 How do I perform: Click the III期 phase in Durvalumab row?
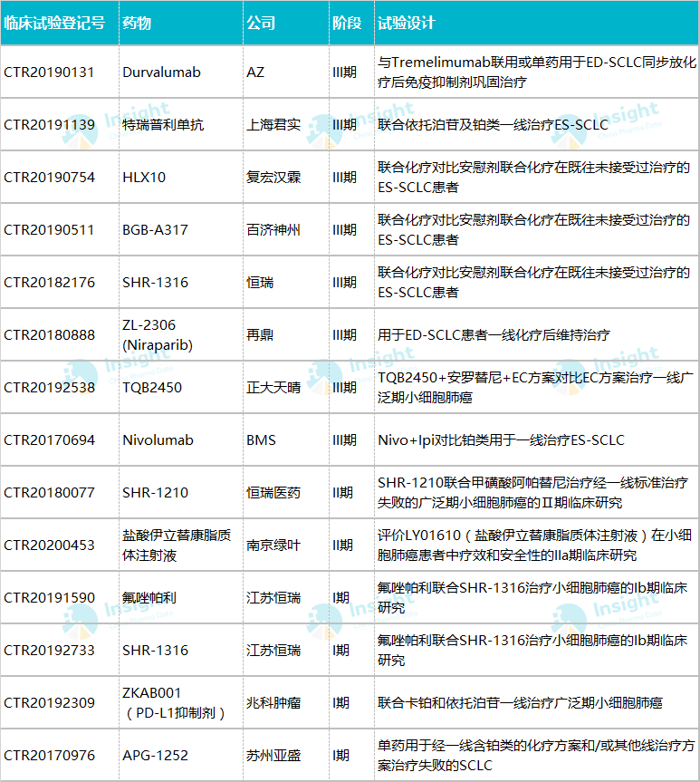tap(344, 72)
